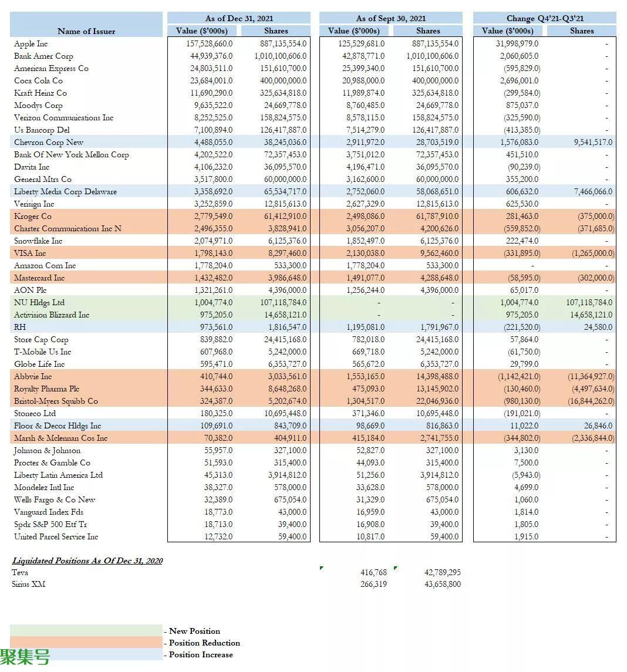The height and width of the screenshot is (672, 627).
Task: Click "Liquidated Positions As Of Dec 31, 2020" heading
Action: 87,560
